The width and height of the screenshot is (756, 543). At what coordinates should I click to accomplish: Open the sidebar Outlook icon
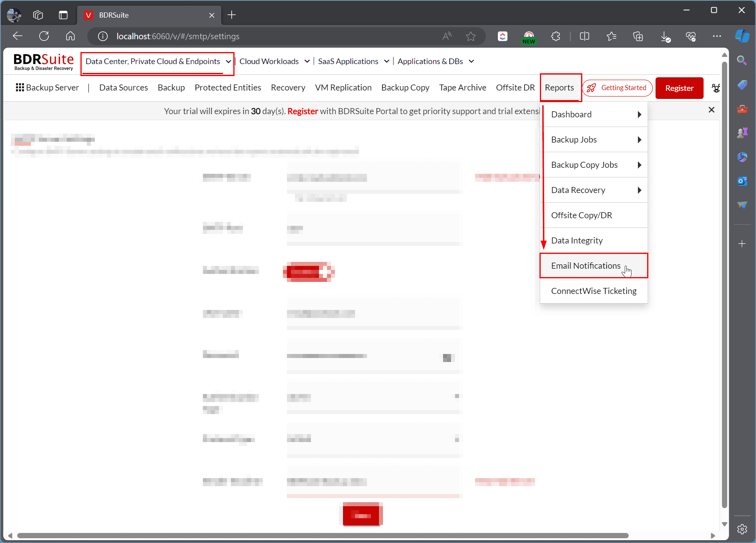coord(742,181)
